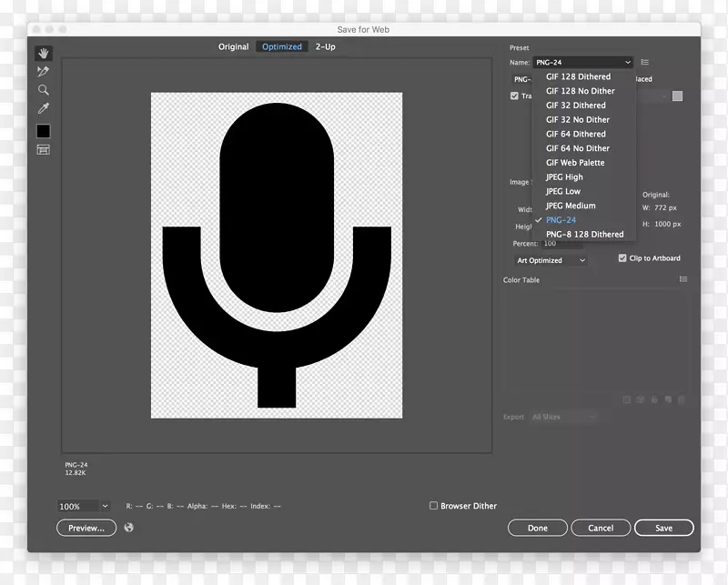The width and height of the screenshot is (728, 585).
Task: Open the preset options menu icon
Action: point(645,63)
